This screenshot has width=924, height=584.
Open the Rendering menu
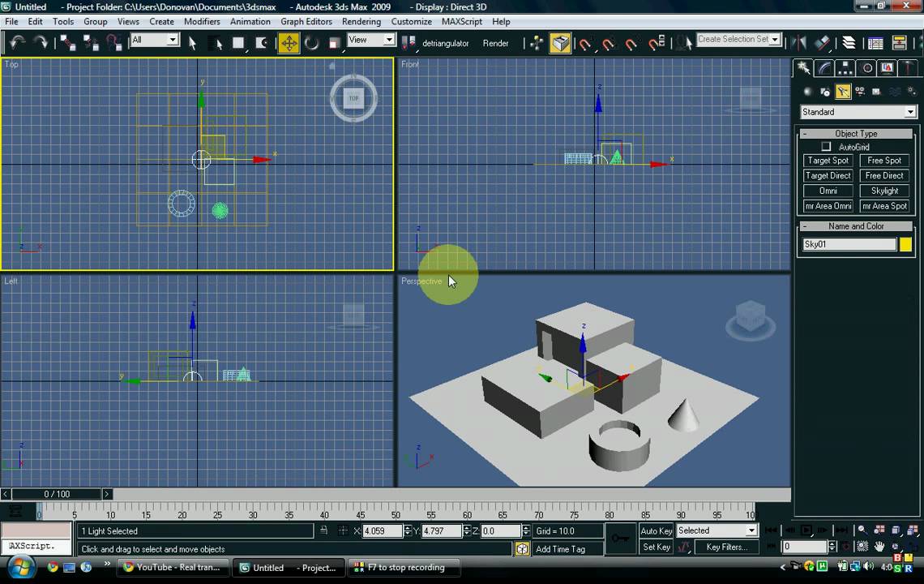[361, 21]
